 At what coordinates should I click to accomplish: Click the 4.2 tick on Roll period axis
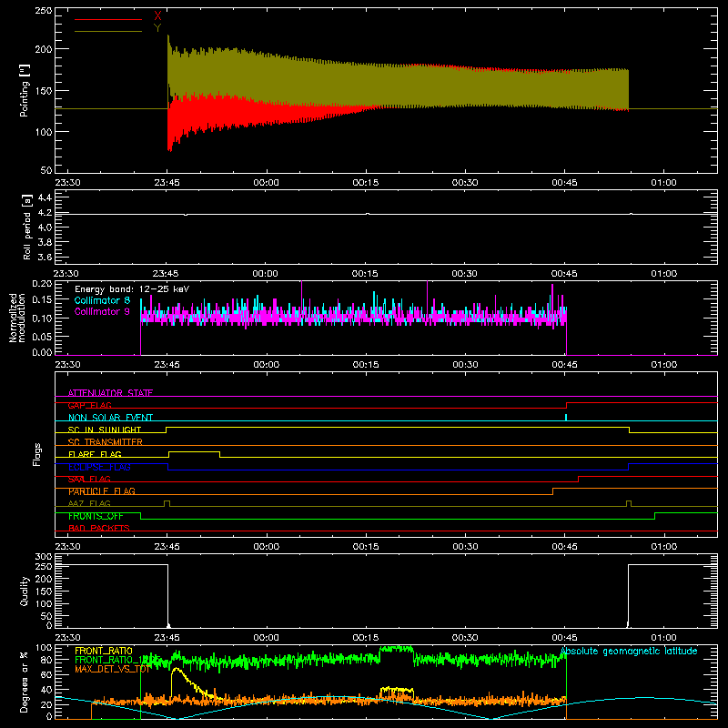44,213
